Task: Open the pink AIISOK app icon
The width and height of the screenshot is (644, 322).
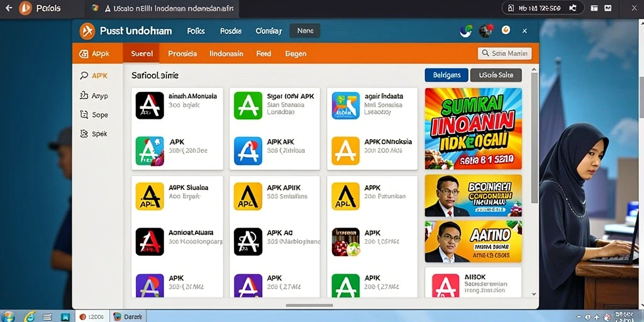Action: tap(446, 286)
